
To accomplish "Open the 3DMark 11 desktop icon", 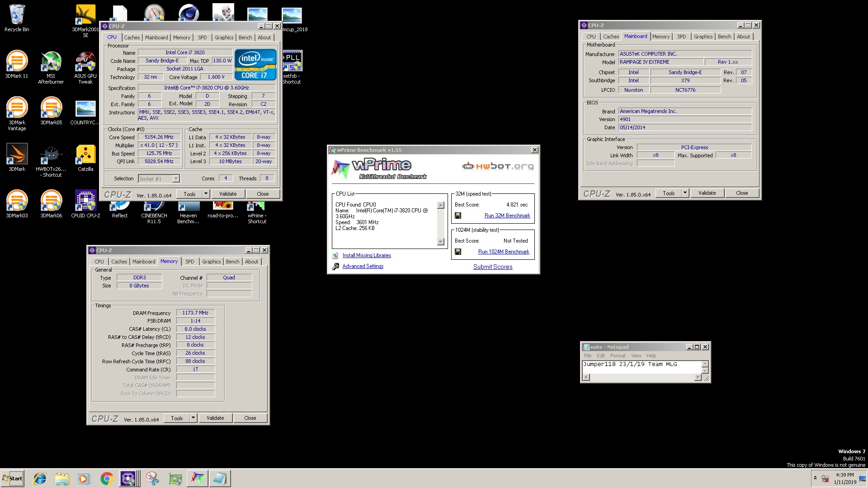I will click(x=17, y=64).
